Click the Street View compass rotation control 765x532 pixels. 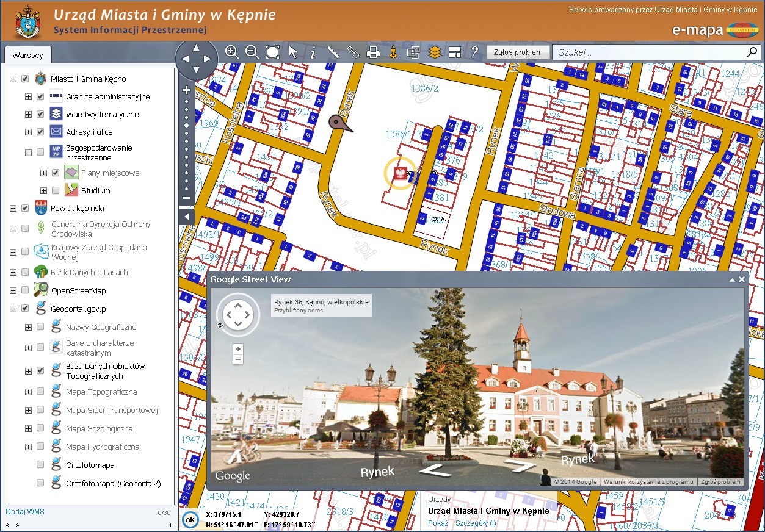point(237,316)
